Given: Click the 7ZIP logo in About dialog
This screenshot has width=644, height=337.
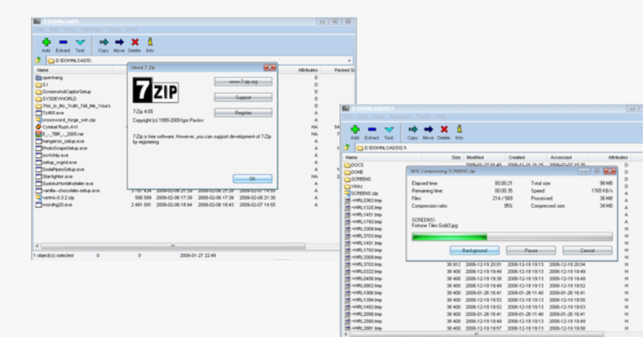Looking at the screenshot, I should (x=155, y=90).
